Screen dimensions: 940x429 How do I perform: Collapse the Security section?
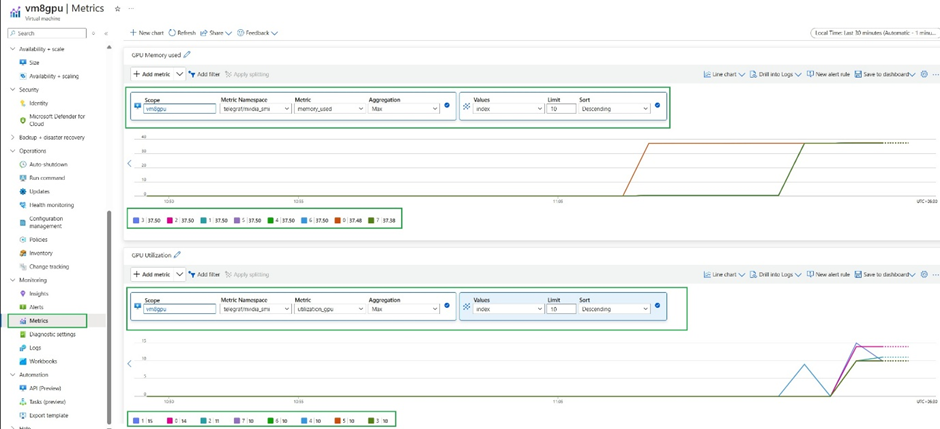click(13, 89)
